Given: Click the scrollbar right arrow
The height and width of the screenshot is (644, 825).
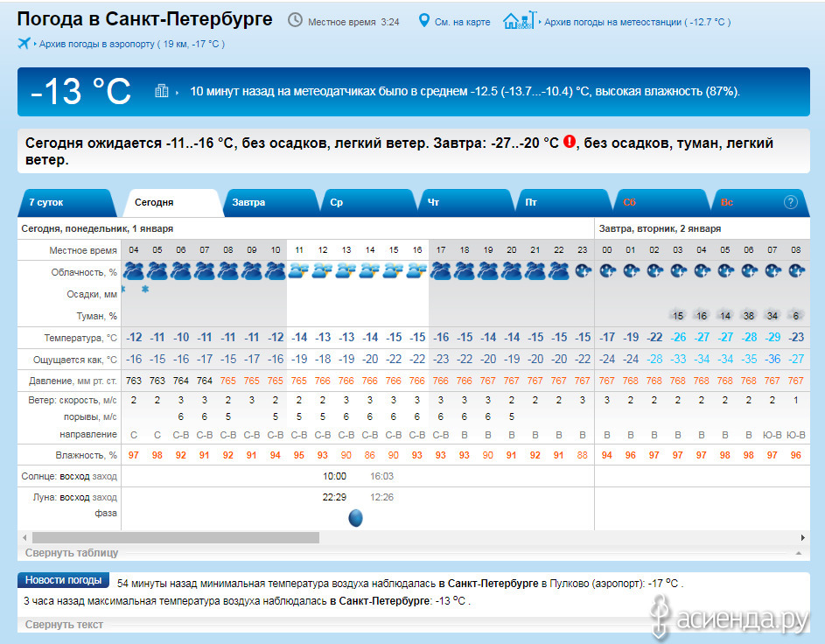Looking at the screenshot, I should click(x=803, y=538).
